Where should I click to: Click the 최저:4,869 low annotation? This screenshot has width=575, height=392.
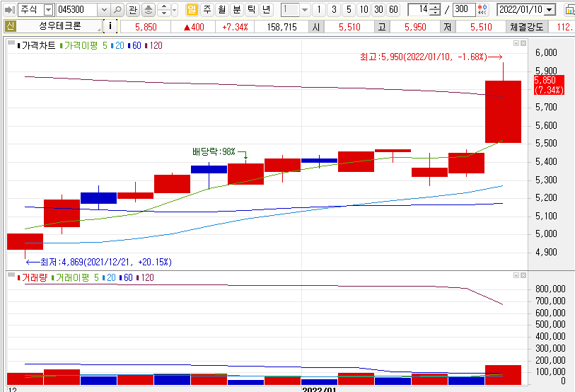pos(98,262)
